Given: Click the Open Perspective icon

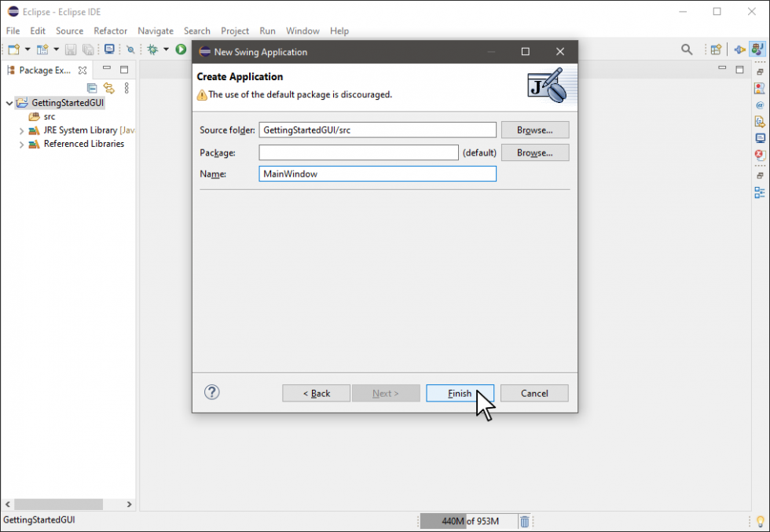Looking at the screenshot, I should [x=716, y=50].
